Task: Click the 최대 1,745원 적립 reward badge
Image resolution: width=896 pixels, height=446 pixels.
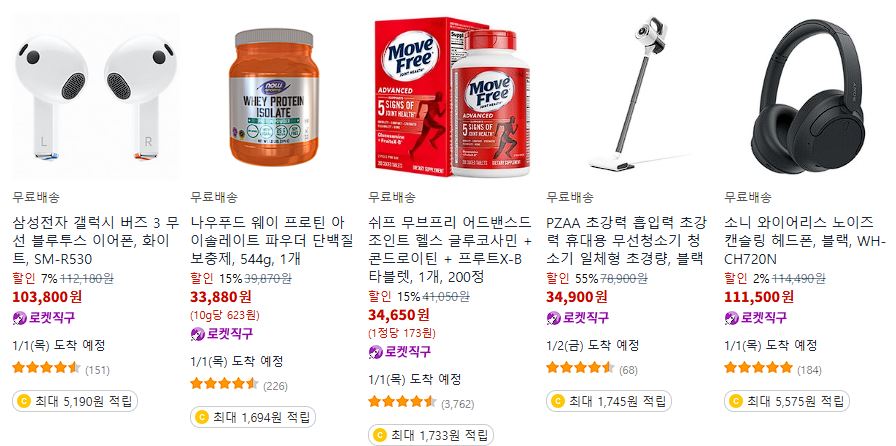Action: click(609, 401)
